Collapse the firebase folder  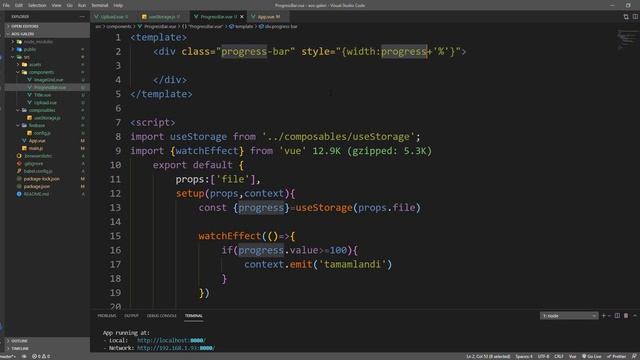click(37, 125)
